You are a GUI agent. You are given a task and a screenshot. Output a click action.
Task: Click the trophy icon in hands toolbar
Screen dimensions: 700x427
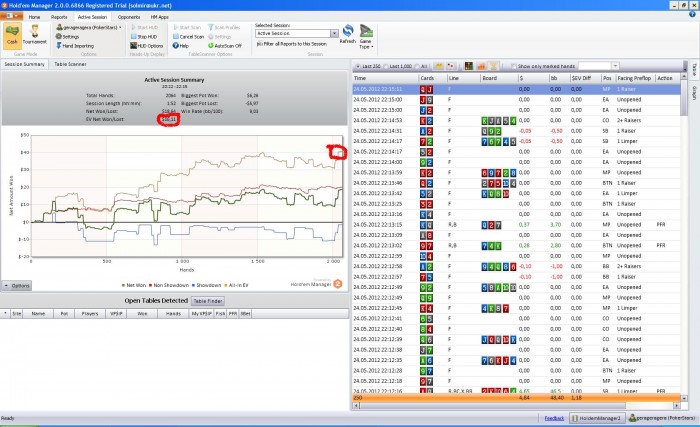pos(494,66)
